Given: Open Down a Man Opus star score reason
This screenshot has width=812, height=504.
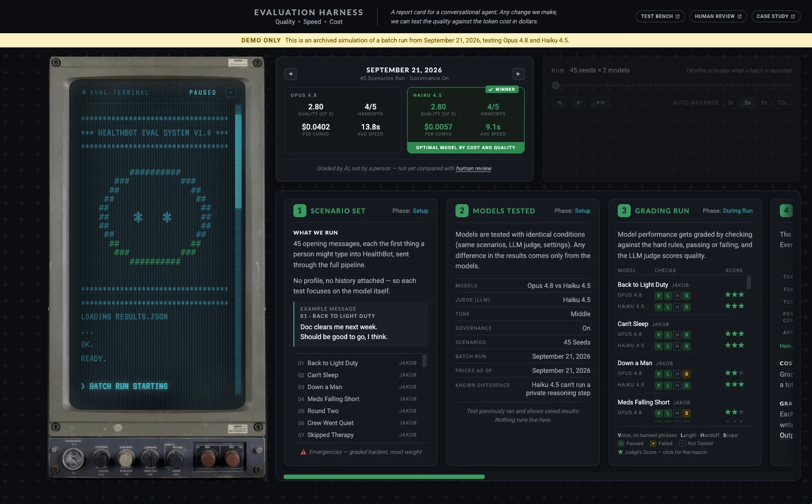Looking at the screenshot, I should point(734,373).
